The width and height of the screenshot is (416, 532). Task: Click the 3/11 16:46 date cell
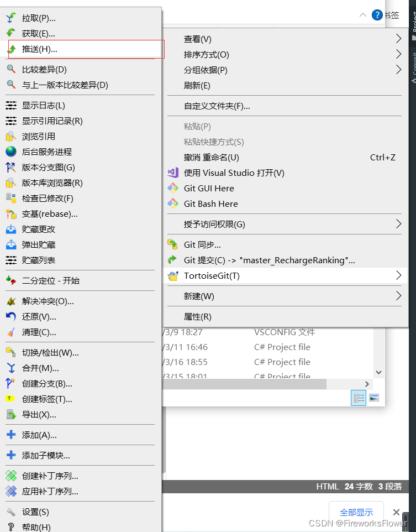[x=185, y=347]
